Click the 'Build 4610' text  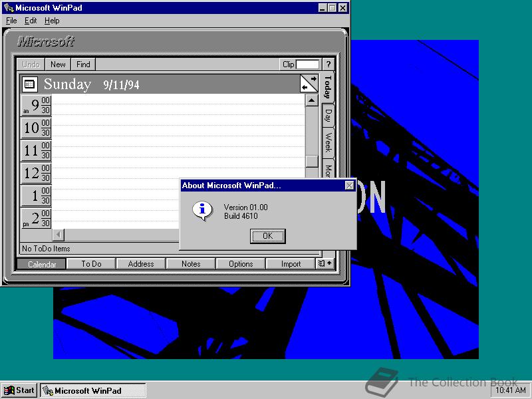point(241,216)
